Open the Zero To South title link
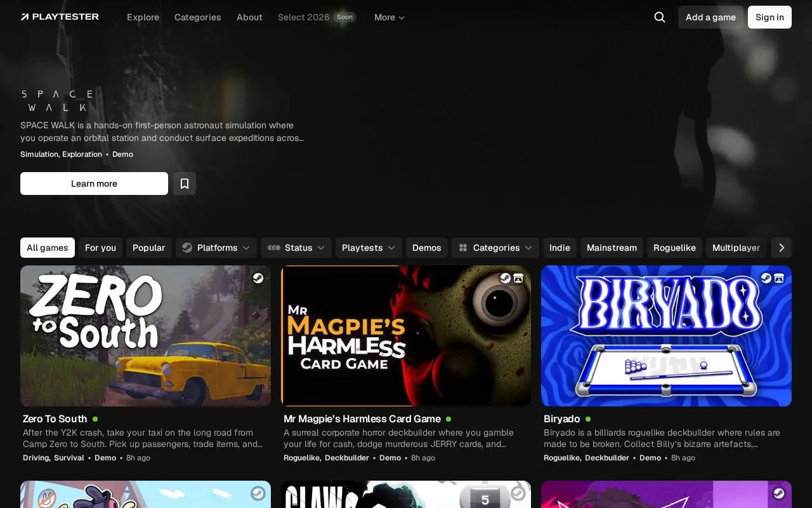 click(55, 419)
